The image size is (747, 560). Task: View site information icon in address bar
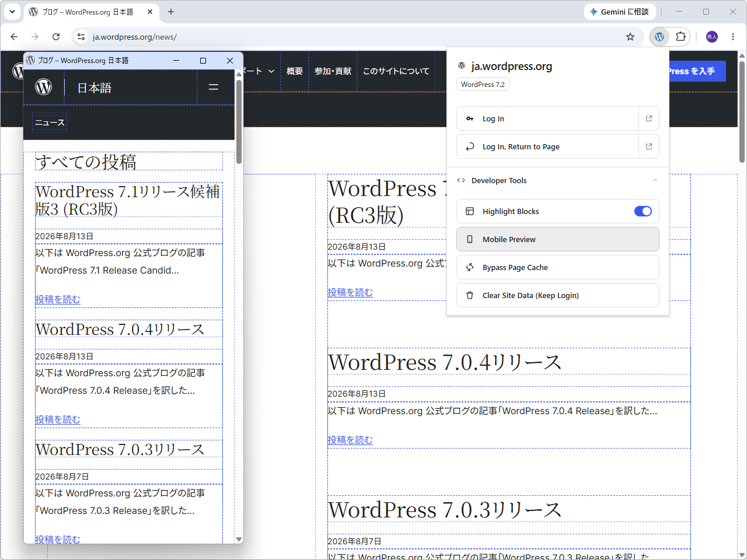(x=81, y=37)
